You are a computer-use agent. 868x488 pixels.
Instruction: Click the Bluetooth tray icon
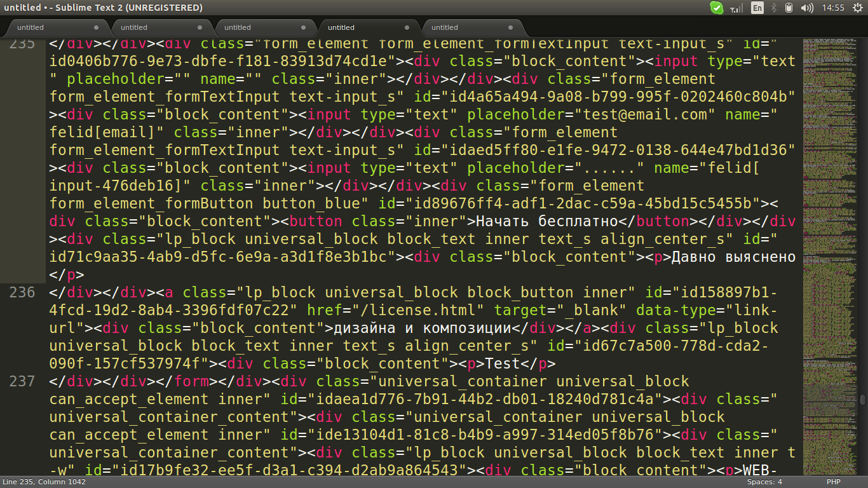(x=774, y=8)
